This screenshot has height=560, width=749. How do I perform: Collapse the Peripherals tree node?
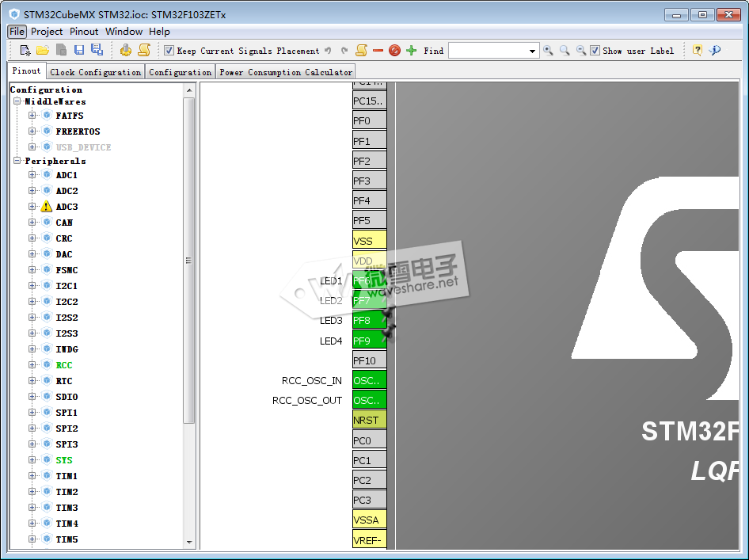17,161
